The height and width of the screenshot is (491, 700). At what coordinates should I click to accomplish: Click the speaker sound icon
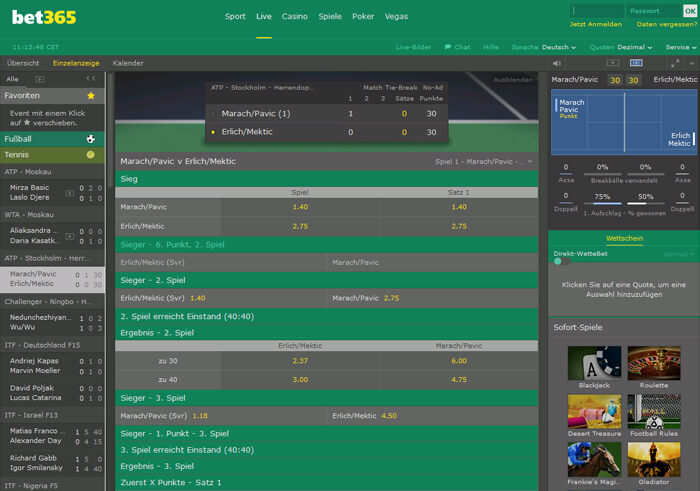pyautogui.click(x=557, y=63)
